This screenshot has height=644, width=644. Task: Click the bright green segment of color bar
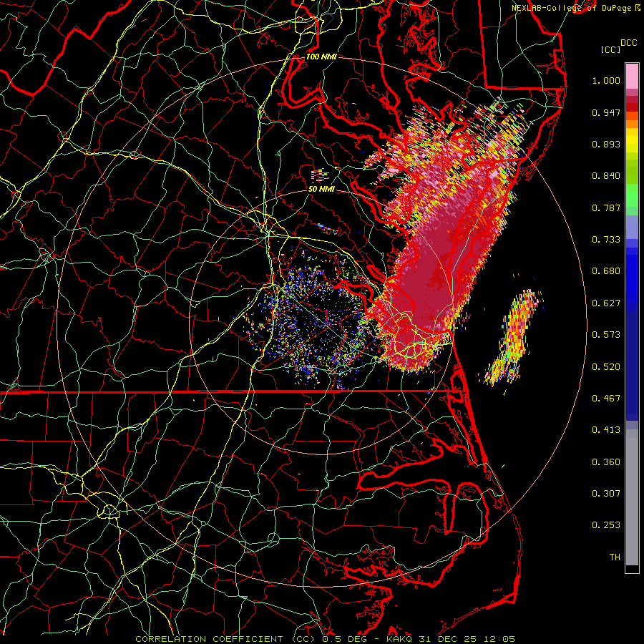point(632,195)
